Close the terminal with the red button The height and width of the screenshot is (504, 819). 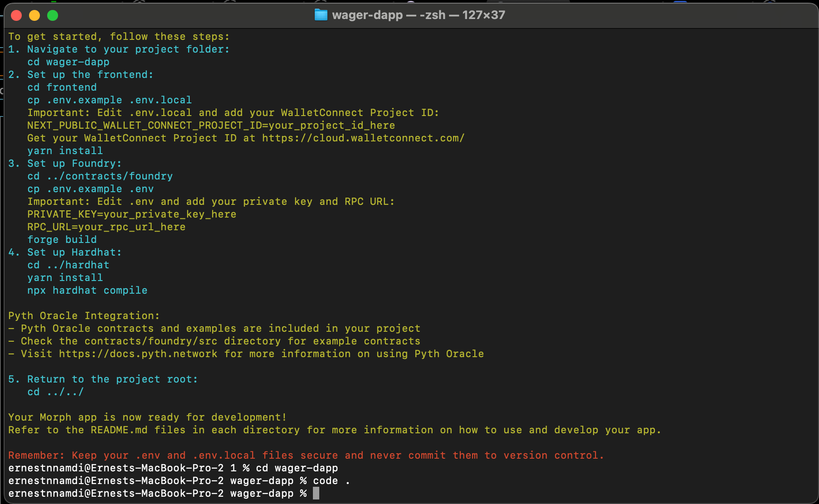[x=16, y=15]
